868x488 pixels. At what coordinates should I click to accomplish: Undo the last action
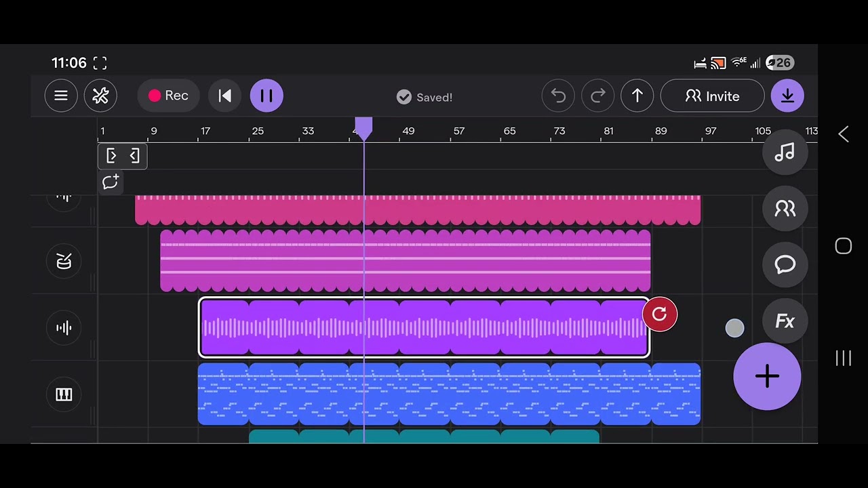558,96
